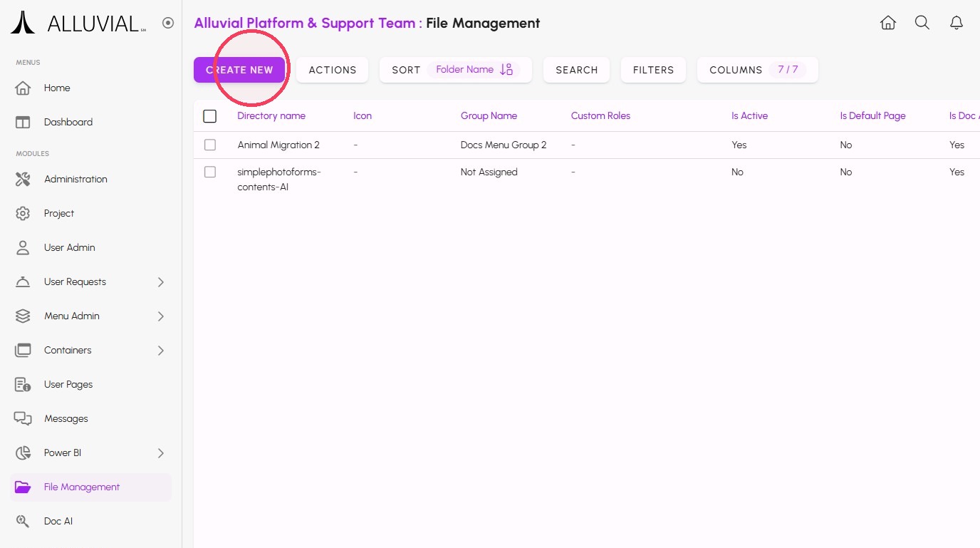Open the notifications bell icon
This screenshot has width=980, height=548.
956,23
